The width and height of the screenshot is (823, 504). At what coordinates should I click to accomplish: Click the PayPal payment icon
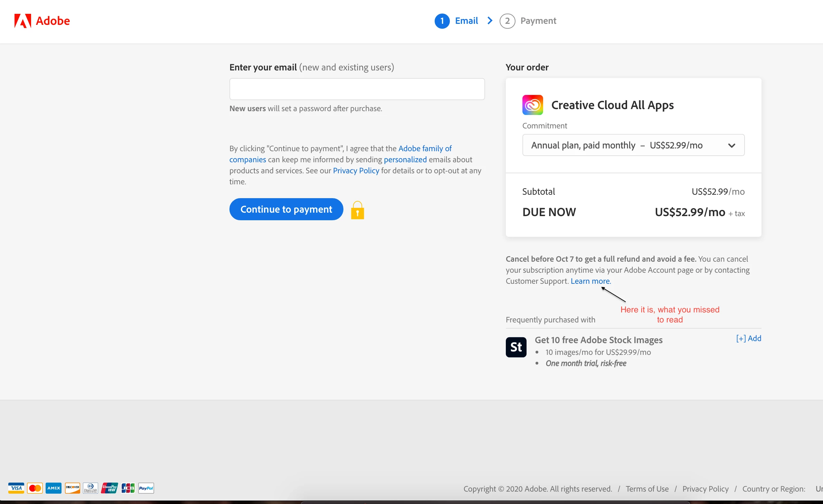(146, 488)
